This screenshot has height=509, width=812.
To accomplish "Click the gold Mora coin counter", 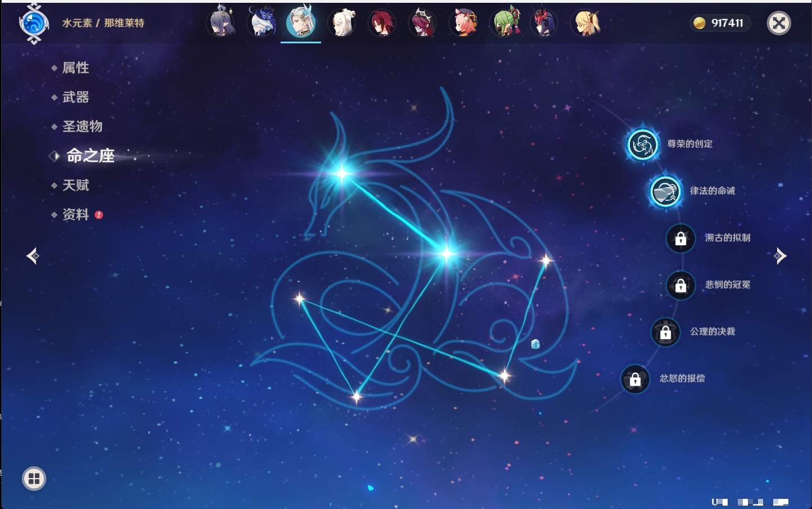I will pos(719,23).
